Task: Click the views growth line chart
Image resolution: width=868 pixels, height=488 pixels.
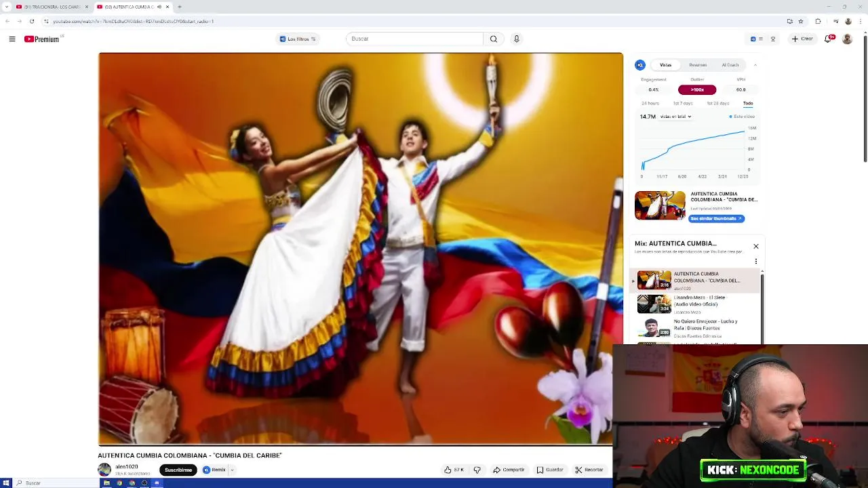Action: 693,149
